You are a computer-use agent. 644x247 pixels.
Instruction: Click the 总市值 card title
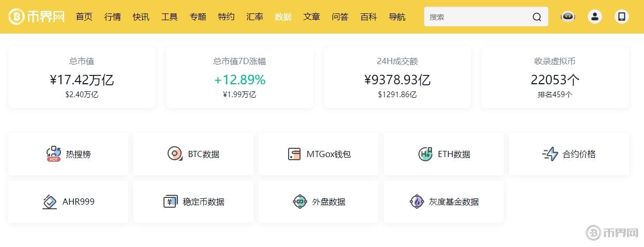tap(82, 61)
